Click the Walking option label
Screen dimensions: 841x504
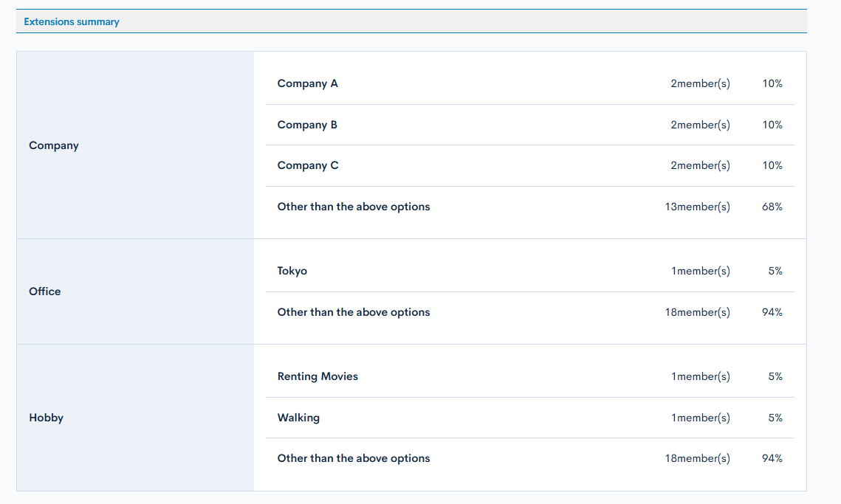click(298, 418)
